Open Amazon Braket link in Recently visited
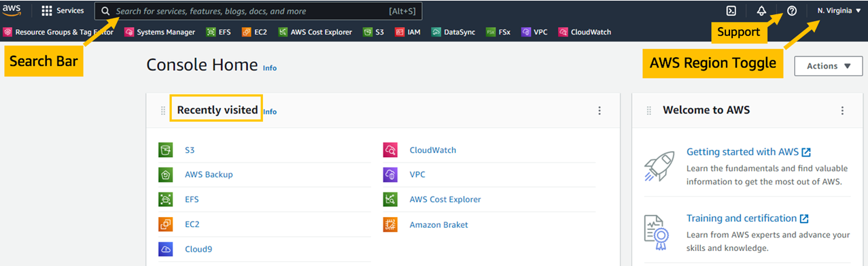 click(438, 225)
